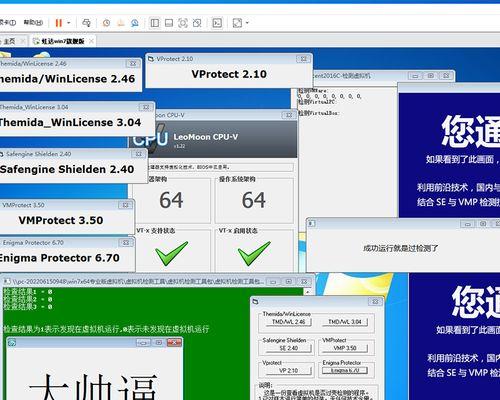Close the VProtect 2.10 window
The width and height of the screenshot is (500, 400).
[x=303, y=59]
